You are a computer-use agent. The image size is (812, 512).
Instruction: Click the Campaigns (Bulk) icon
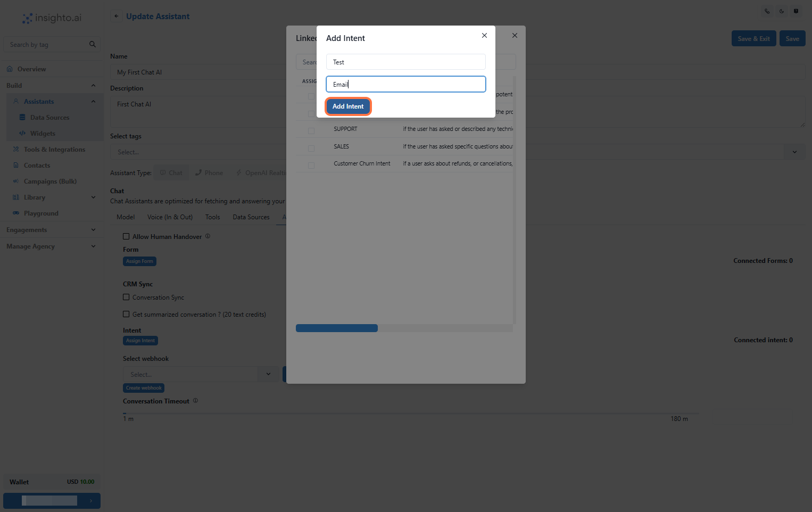click(16, 181)
